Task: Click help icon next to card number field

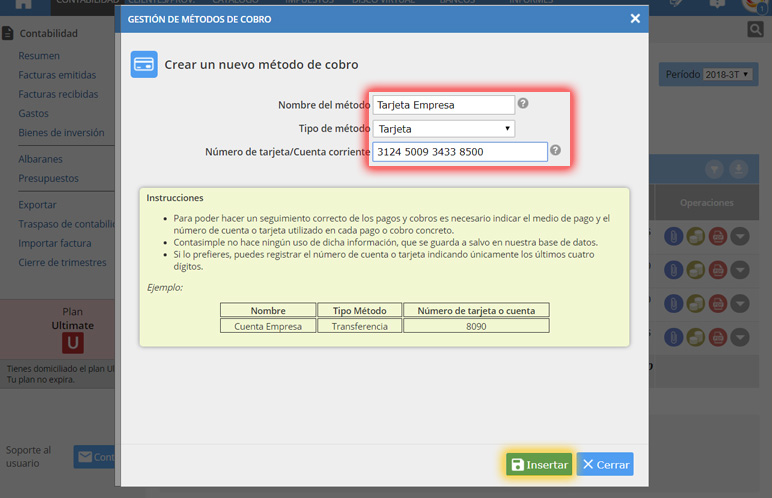Action: point(555,151)
